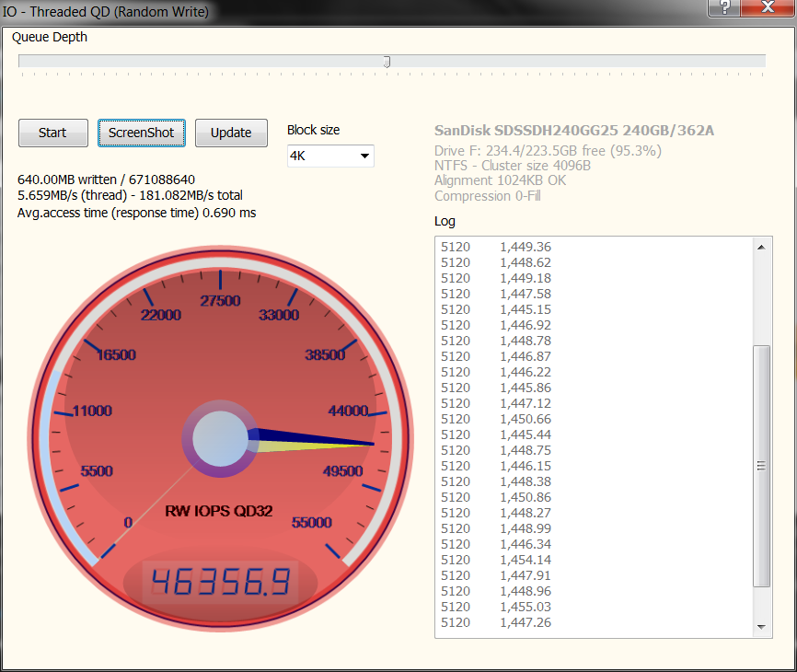Click the 27500 mark on the gauge
The image size is (797, 672).
point(220,301)
